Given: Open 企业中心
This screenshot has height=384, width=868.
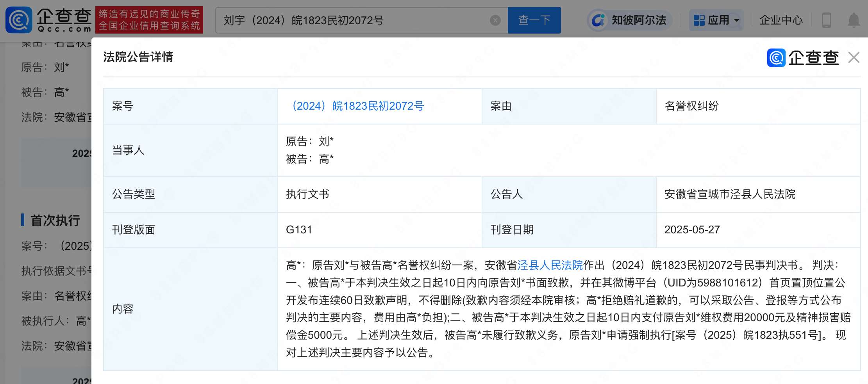Looking at the screenshot, I should [781, 20].
